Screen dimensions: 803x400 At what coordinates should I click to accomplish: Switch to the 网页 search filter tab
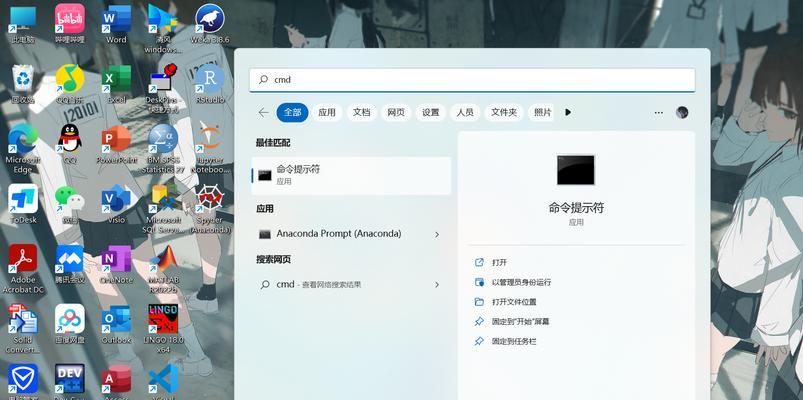click(x=396, y=112)
